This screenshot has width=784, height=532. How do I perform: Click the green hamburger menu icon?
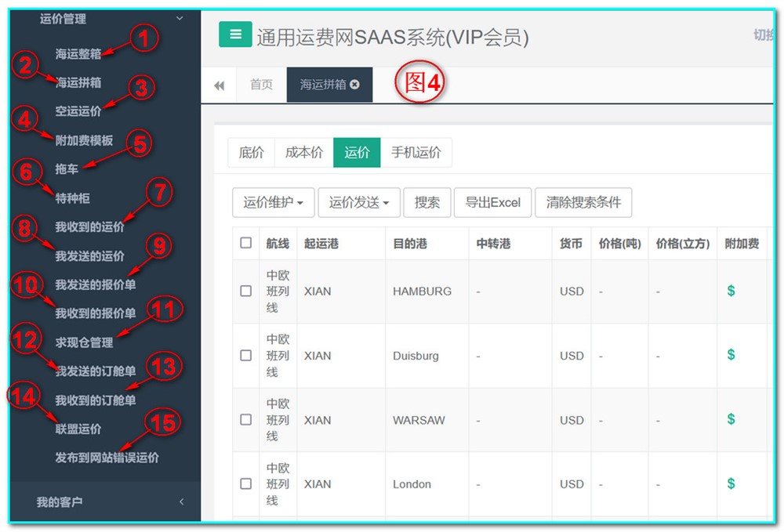235,35
